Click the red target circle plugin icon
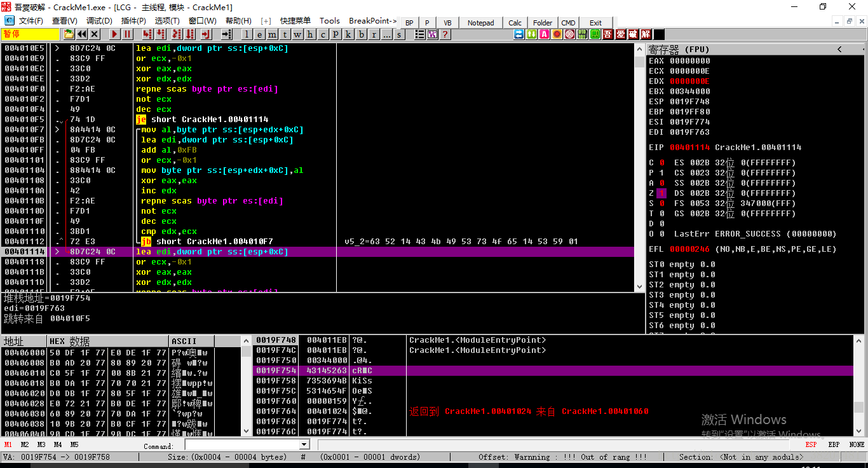Viewport: 868px width, 468px height. [569, 34]
